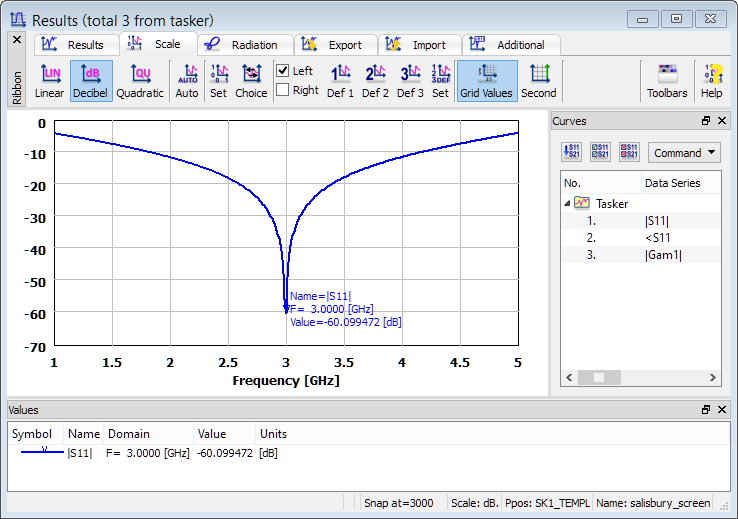Click the Curves panel horizontal scrollbar
This screenshot has width=738, height=519.
pyautogui.click(x=640, y=377)
